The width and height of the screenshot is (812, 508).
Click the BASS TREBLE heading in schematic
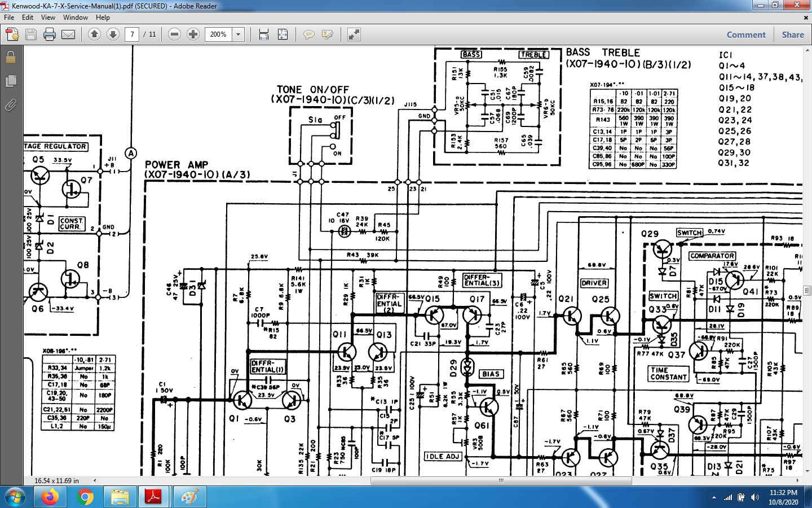[603, 52]
